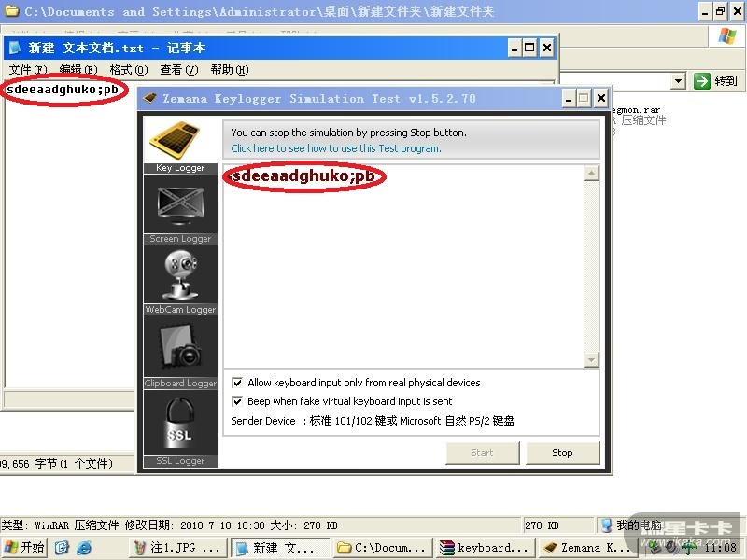Select the Key Logger test icon
The height and width of the screenshot is (560, 747).
coord(180,146)
